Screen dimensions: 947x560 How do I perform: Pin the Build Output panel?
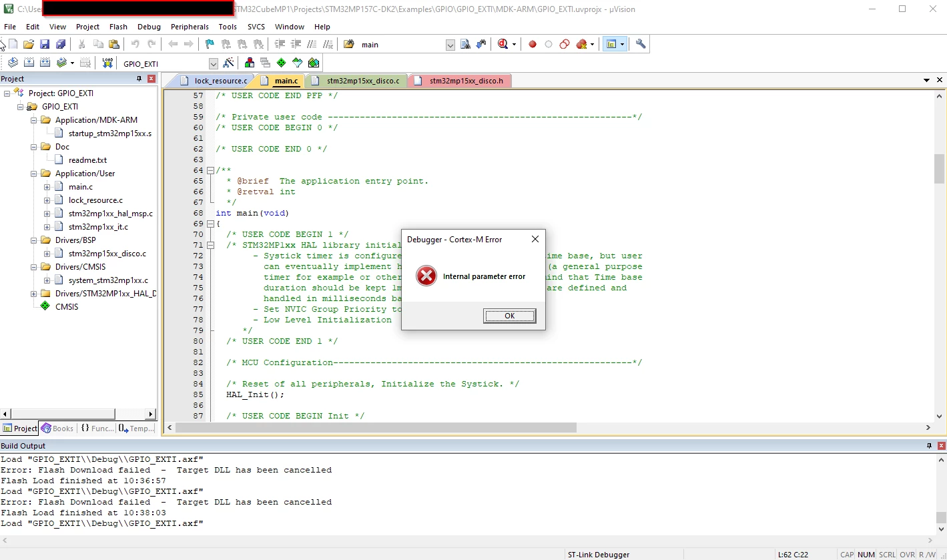click(929, 446)
